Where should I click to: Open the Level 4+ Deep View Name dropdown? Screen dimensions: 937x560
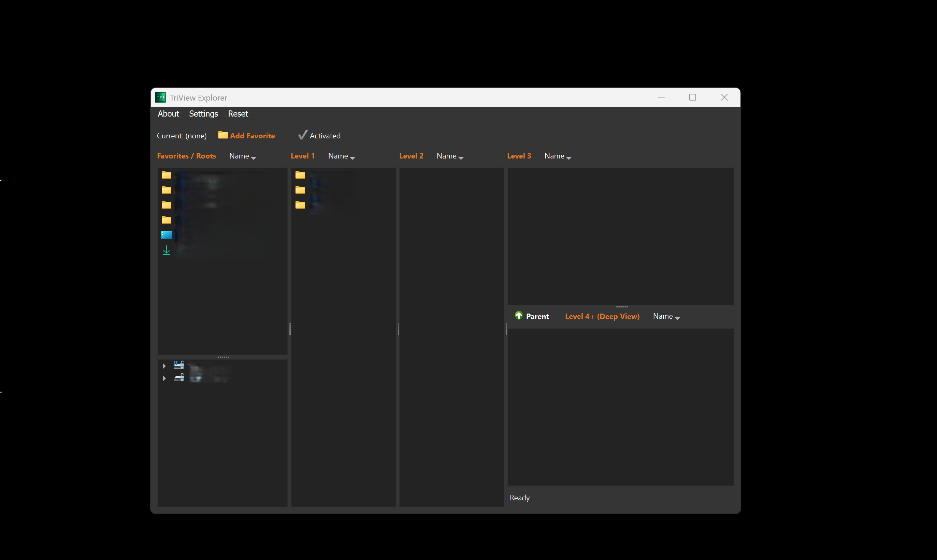coord(666,317)
